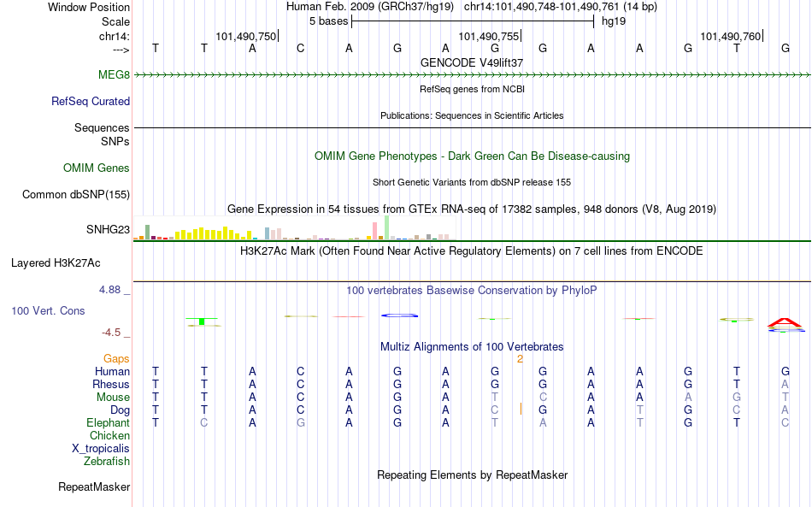Viewport: 812px width, 507px height.
Task: Click the green 'T' PhyloP conservation bar
Action: click(x=202, y=321)
